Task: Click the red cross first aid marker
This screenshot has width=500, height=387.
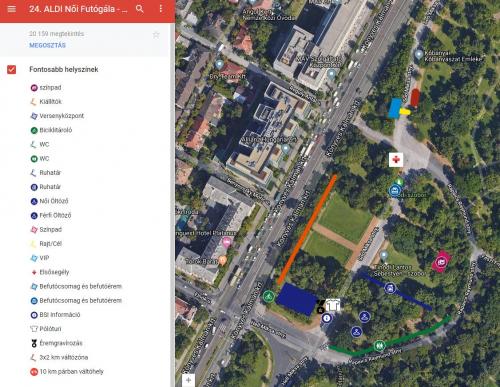Action: coord(396,160)
